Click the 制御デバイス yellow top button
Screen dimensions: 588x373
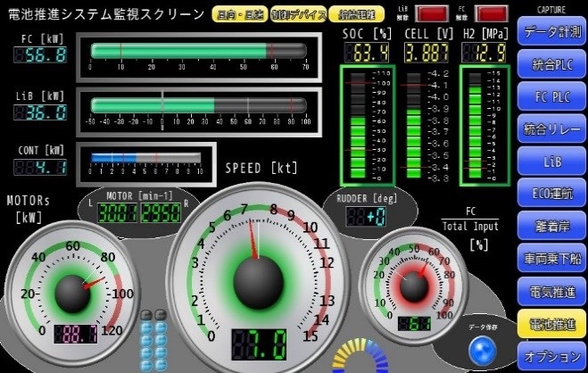tap(296, 13)
